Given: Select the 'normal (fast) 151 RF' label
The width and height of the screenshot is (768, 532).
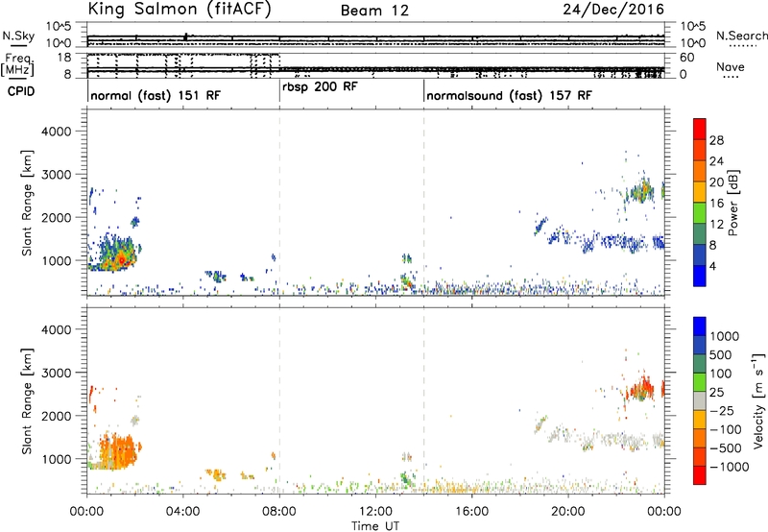Looking at the screenshot, I should click(x=156, y=95).
